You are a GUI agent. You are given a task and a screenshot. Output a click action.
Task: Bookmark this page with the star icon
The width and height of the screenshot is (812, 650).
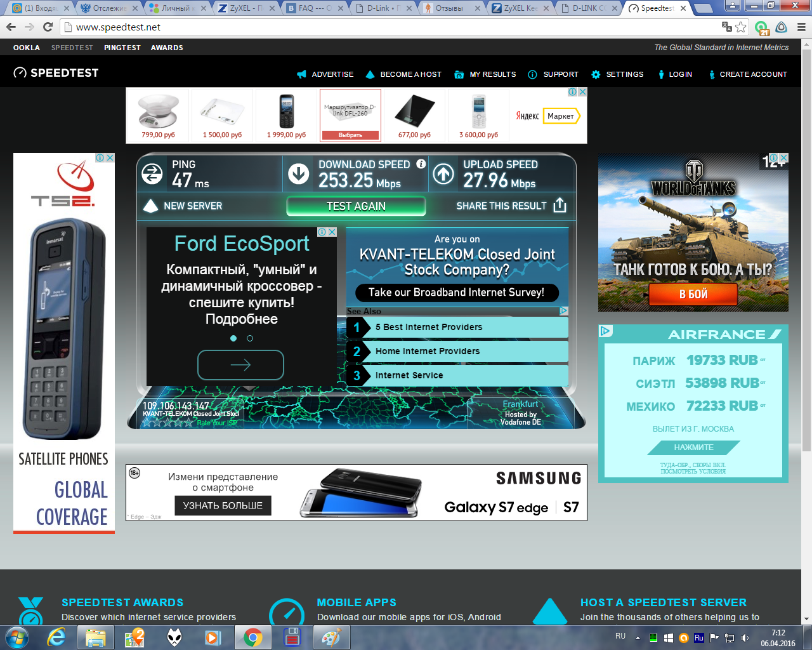point(740,27)
